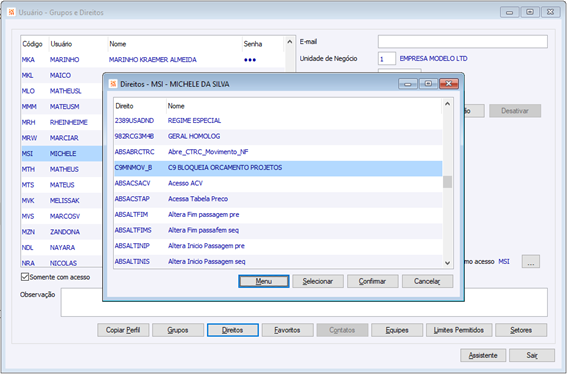This screenshot has height=374, width=567.
Task: Select user MLO MATHEUSL row
Action: coord(62,91)
